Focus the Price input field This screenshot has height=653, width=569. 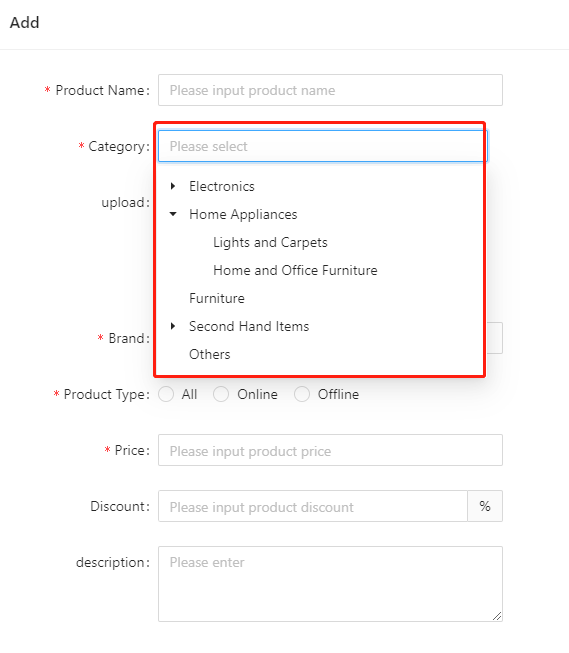330,450
